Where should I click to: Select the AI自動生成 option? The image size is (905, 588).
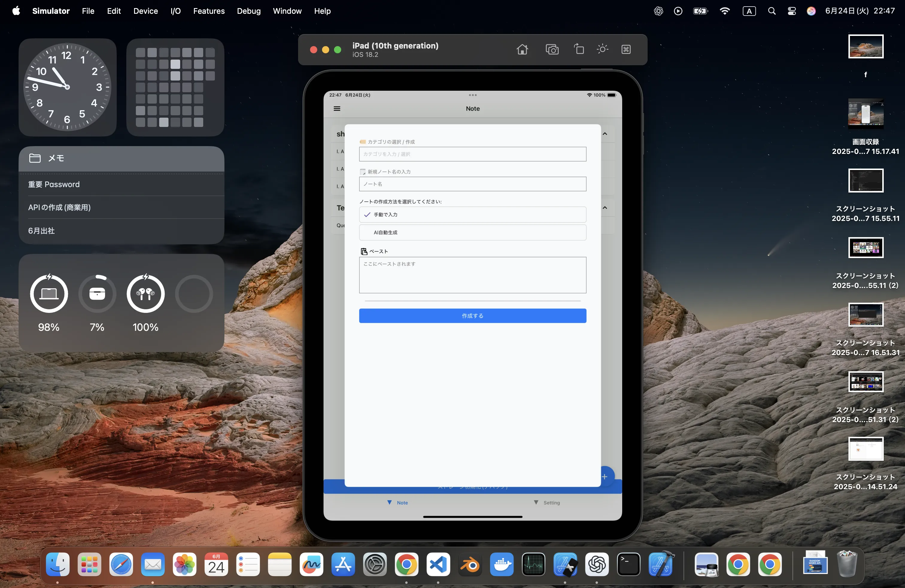coord(472,232)
